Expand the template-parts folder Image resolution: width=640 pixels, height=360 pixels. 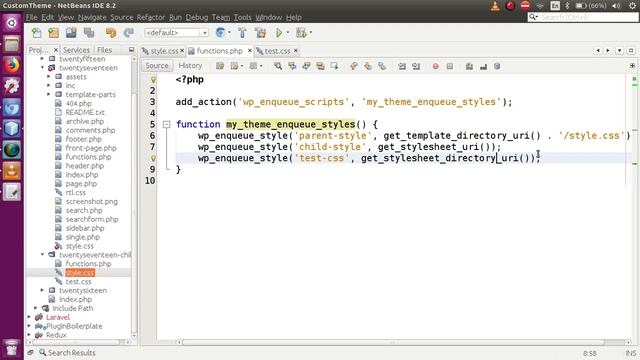[x=49, y=94]
